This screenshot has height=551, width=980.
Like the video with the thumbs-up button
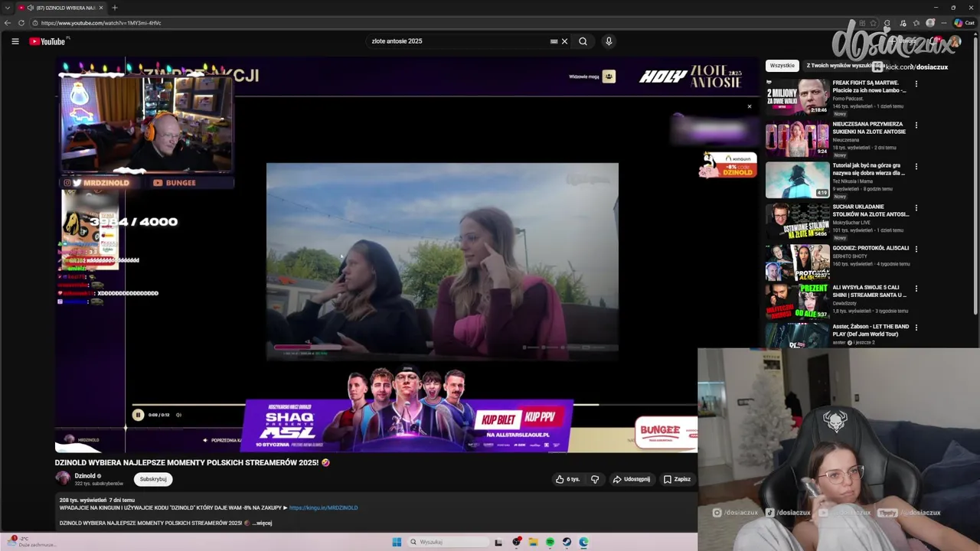pos(568,479)
